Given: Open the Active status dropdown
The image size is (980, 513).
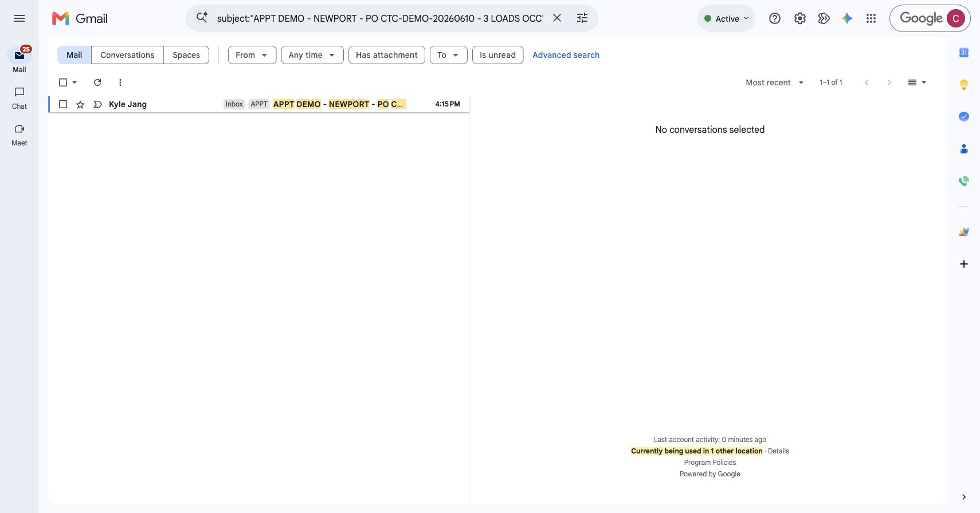Looking at the screenshot, I should click(727, 18).
